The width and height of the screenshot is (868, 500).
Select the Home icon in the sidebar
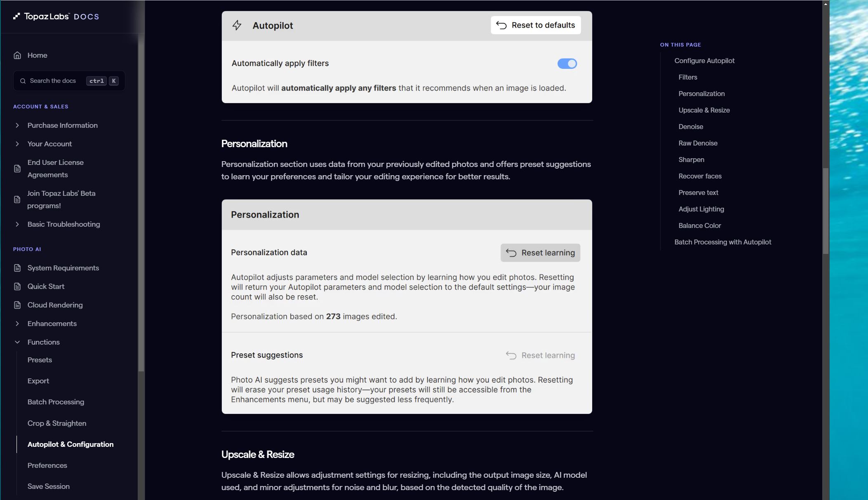pos(17,55)
